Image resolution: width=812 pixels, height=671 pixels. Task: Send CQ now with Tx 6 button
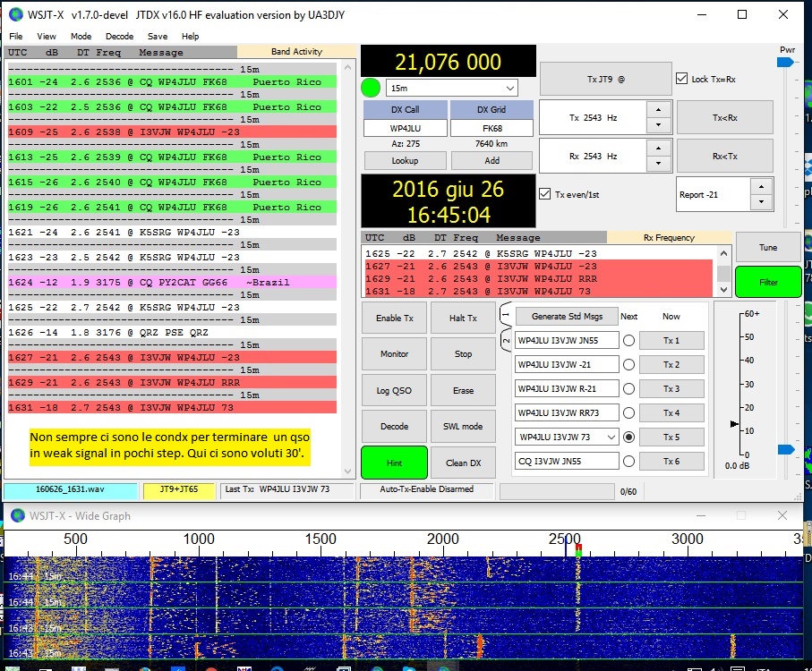671,461
